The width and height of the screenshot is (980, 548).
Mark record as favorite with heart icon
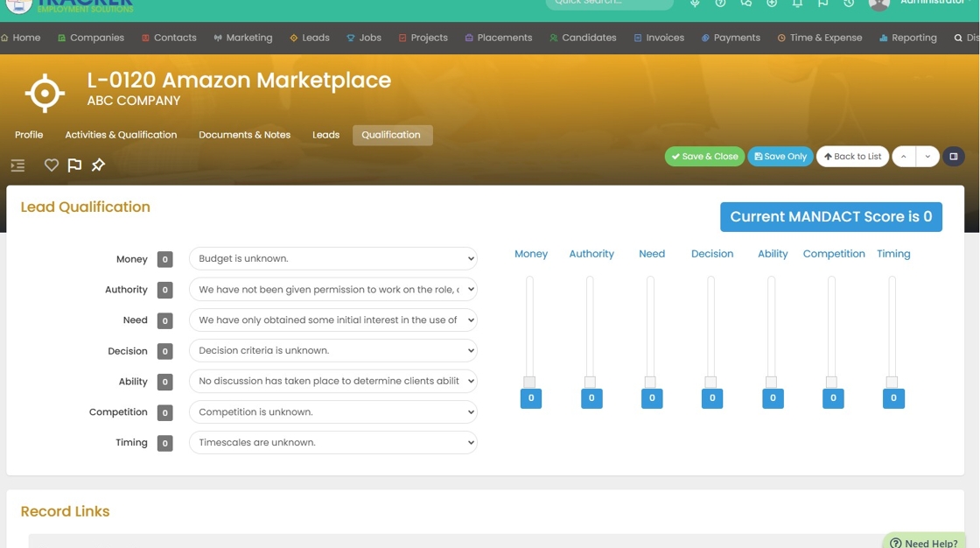52,165
